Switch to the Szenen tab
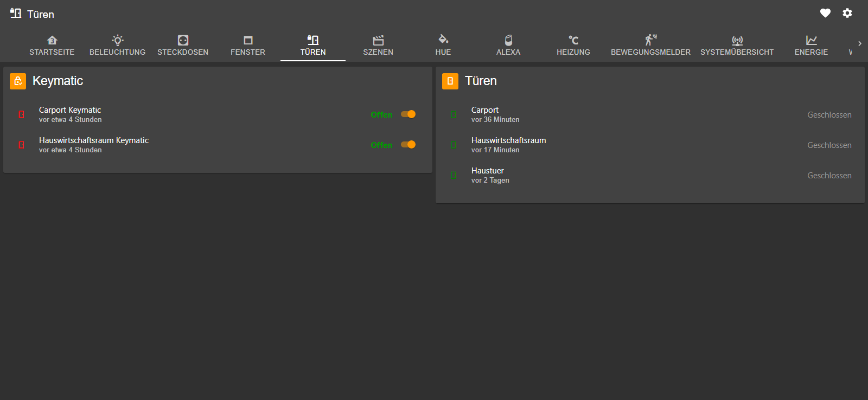 [x=378, y=46]
